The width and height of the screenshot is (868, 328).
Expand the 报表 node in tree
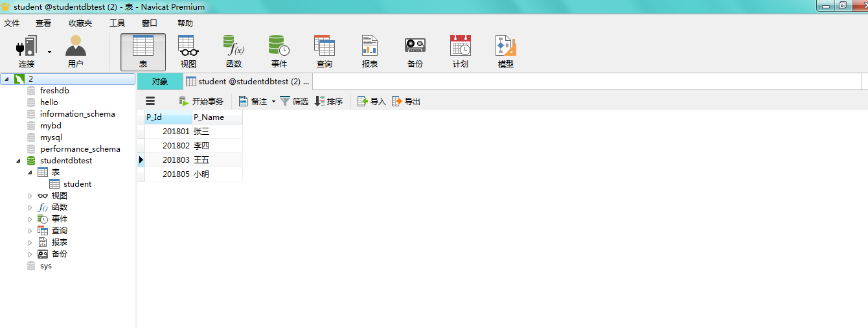pos(30,242)
